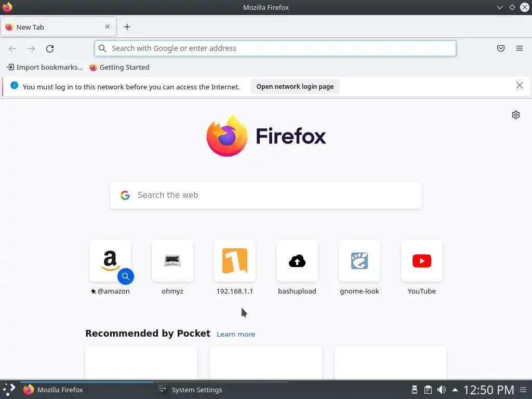Expand hidden system tray icons arrow
Screen dimensions: 532x399
coord(455,390)
